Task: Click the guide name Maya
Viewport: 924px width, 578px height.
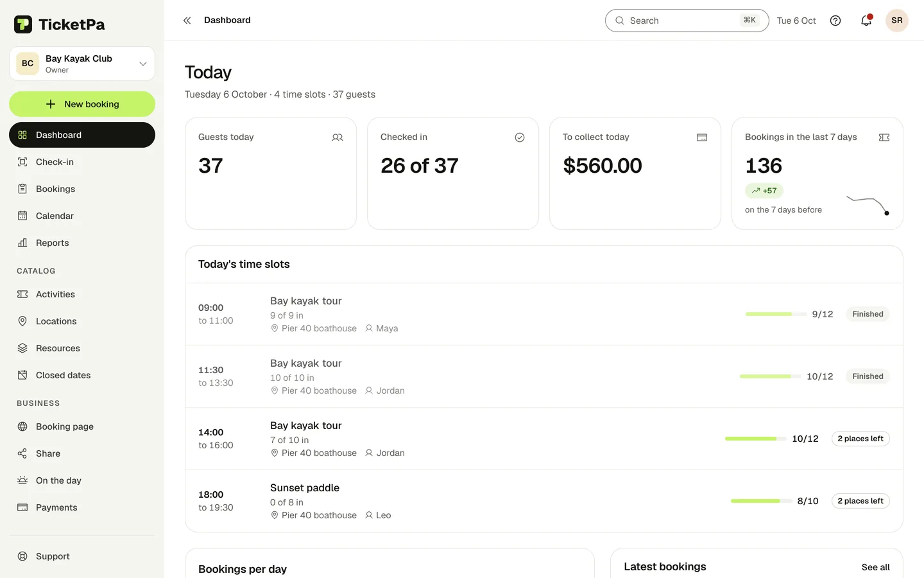Action: (387, 328)
